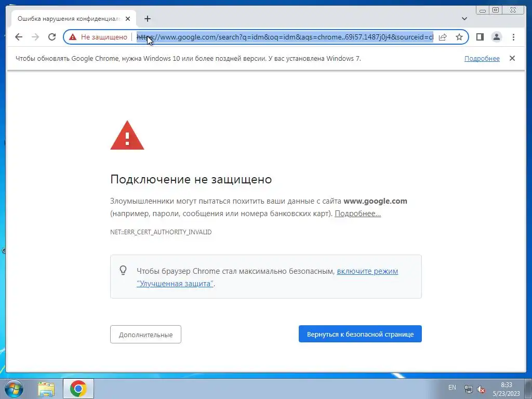
Task: Click the red 'Не защищено' warning triangle
Action: 73,37
